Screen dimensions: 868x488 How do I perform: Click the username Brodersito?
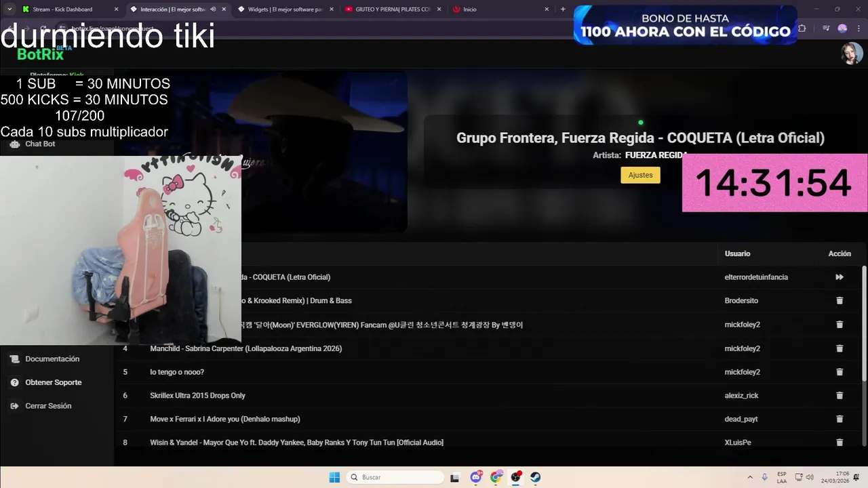click(x=741, y=301)
